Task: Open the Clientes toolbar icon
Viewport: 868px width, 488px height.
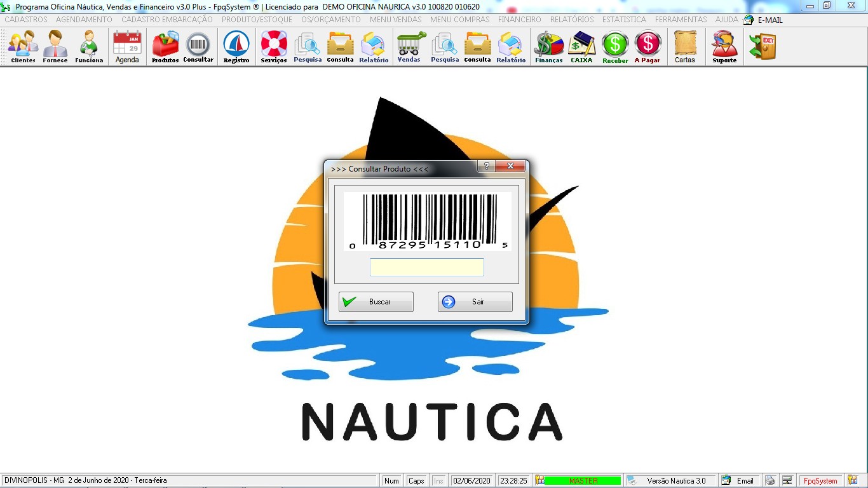Action: (23, 47)
